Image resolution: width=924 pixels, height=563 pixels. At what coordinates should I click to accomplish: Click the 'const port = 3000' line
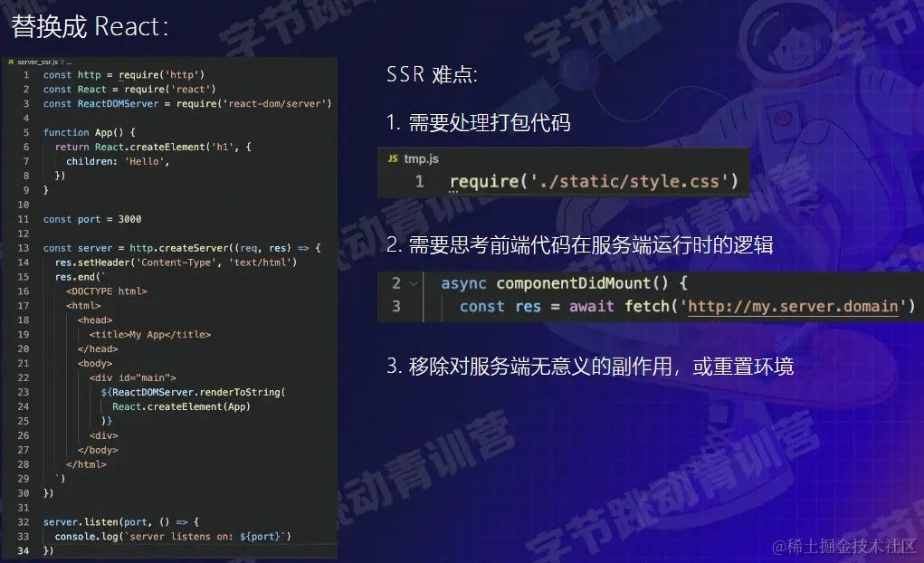click(x=92, y=219)
